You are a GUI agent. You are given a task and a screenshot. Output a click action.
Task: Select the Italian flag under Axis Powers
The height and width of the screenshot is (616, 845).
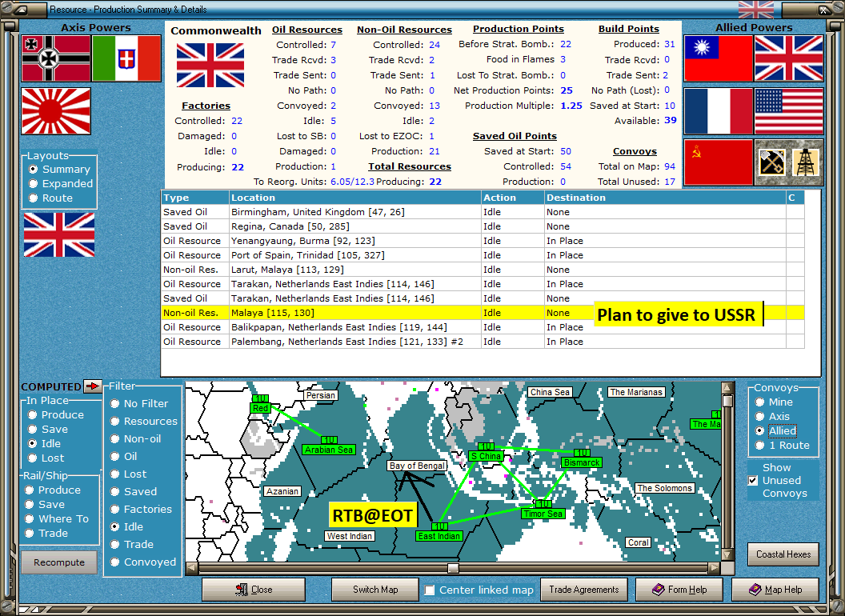click(x=126, y=58)
